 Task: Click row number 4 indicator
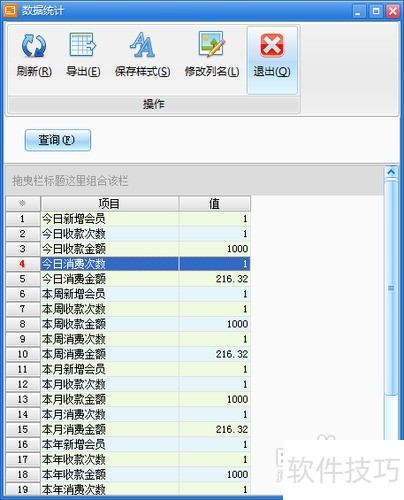23,264
